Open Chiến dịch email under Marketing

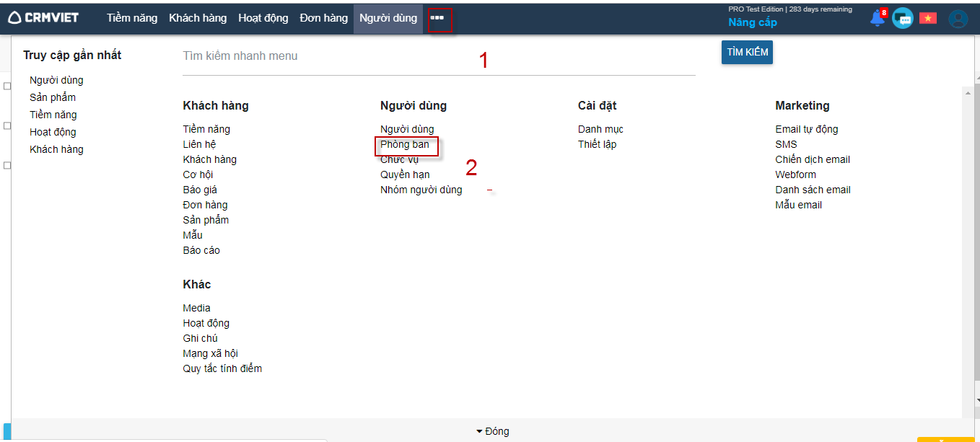[x=813, y=159]
